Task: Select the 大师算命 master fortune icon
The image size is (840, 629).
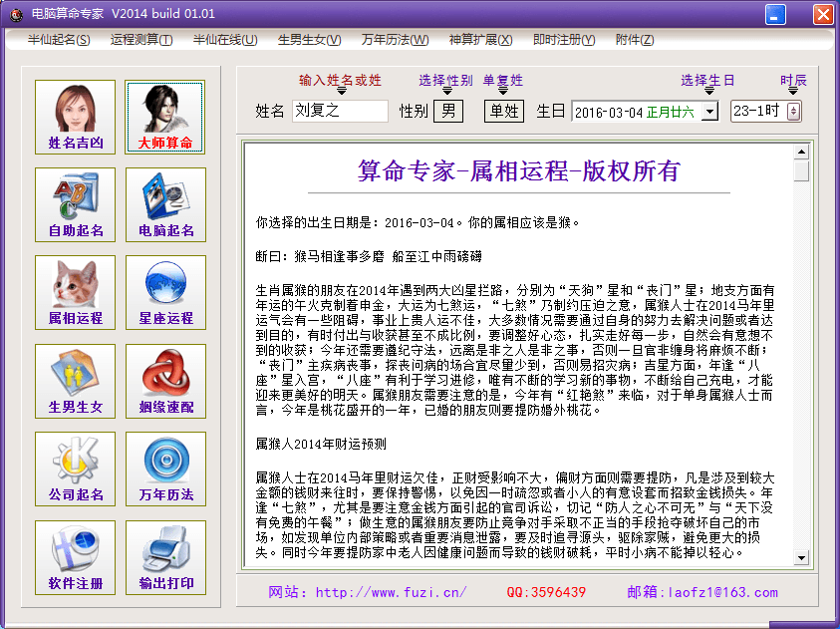Action: tap(165, 117)
